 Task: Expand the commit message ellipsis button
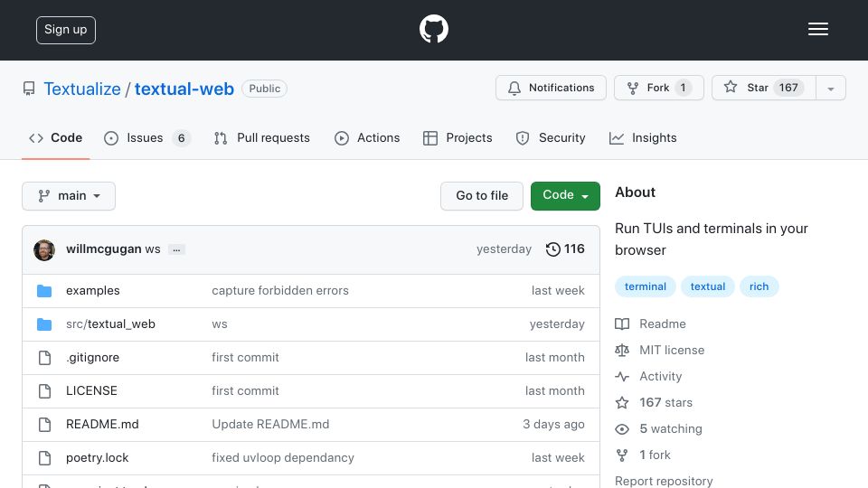pos(176,250)
